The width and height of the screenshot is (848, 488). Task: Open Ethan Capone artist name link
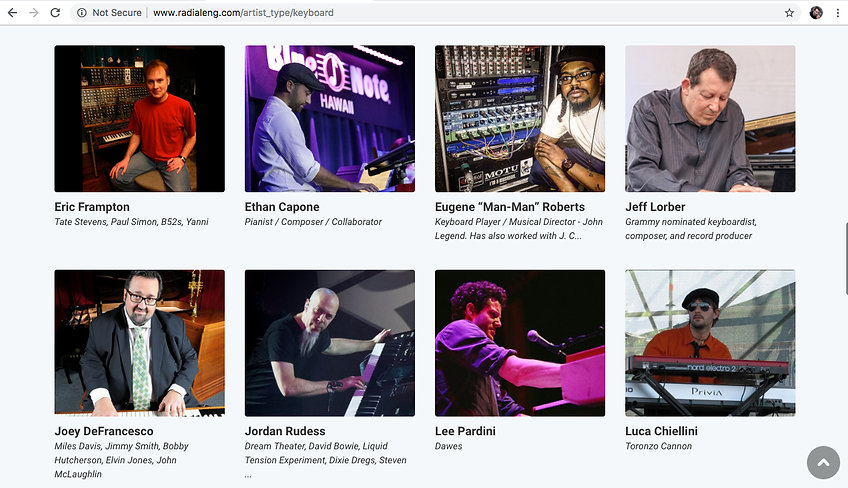point(282,207)
